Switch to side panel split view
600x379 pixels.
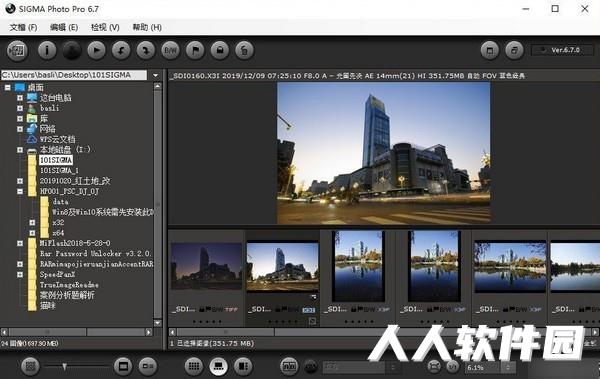[x=243, y=366]
